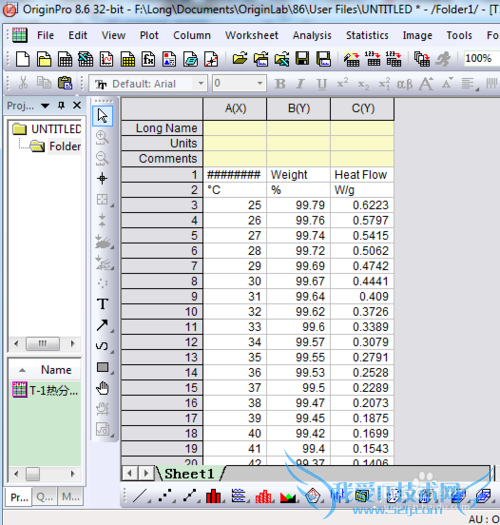The height and width of the screenshot is (525, 500).
Task: Click the New Function (fx) icon
Action: pos(148,60)
